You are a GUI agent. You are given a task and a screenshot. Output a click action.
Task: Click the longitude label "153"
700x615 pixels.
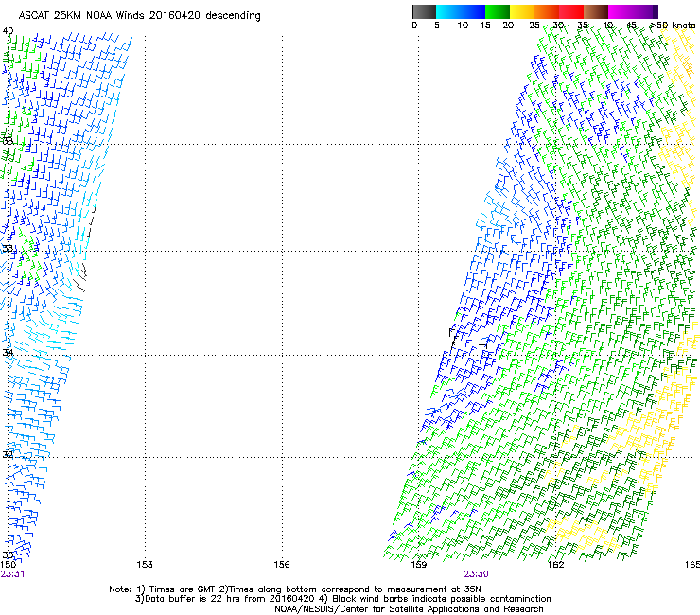pyautogui.click(x=145, y=565)
